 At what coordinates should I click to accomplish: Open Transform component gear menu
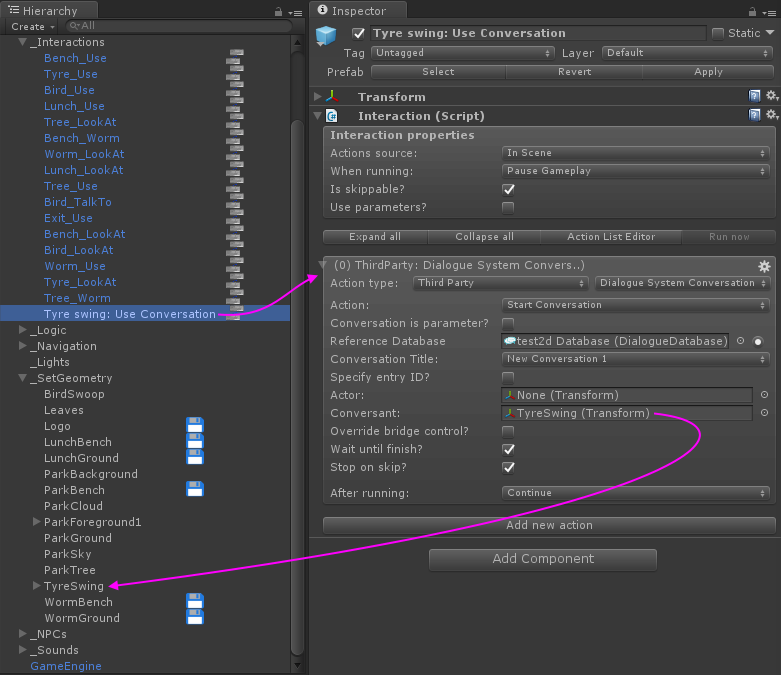772,96
